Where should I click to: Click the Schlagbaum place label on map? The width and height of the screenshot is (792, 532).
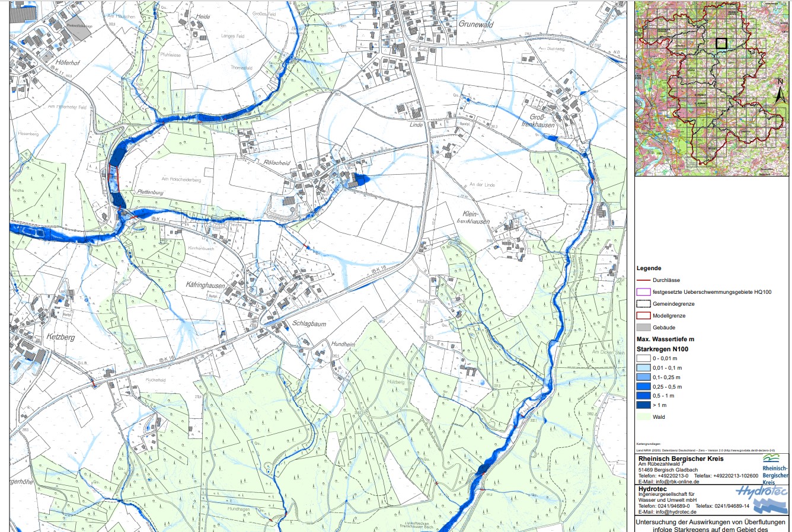pyautogui.click(x=309, y=324)
